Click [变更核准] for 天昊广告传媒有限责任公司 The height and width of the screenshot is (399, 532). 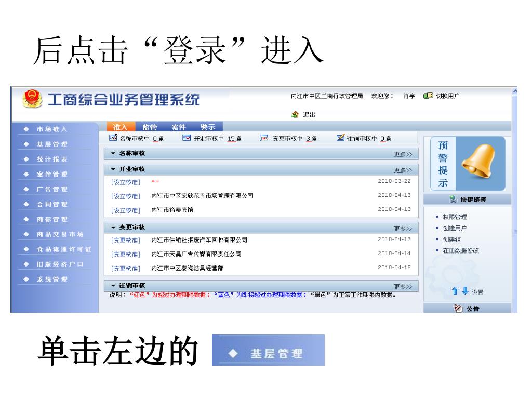coord(126,254)
